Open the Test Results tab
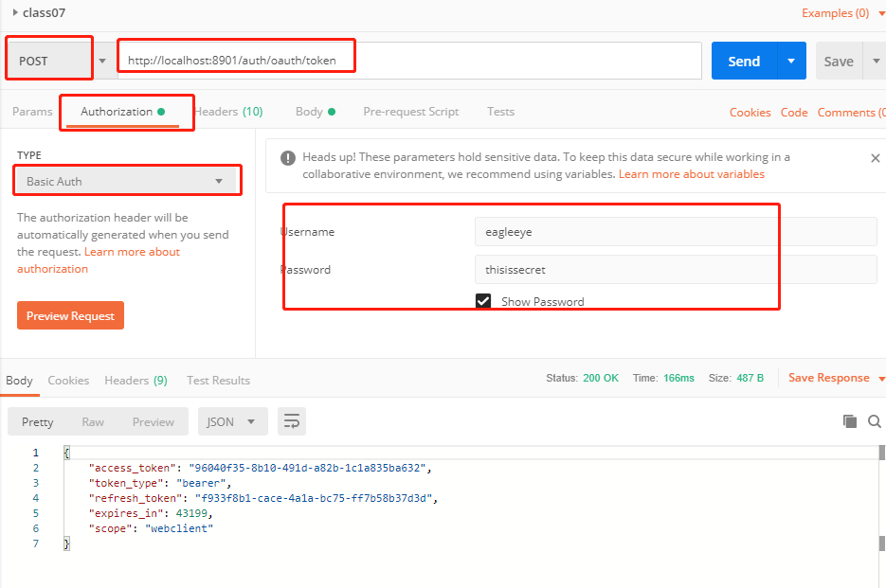Image resolution: width=886 pixels, height=588 pixels. coord(218,380)
